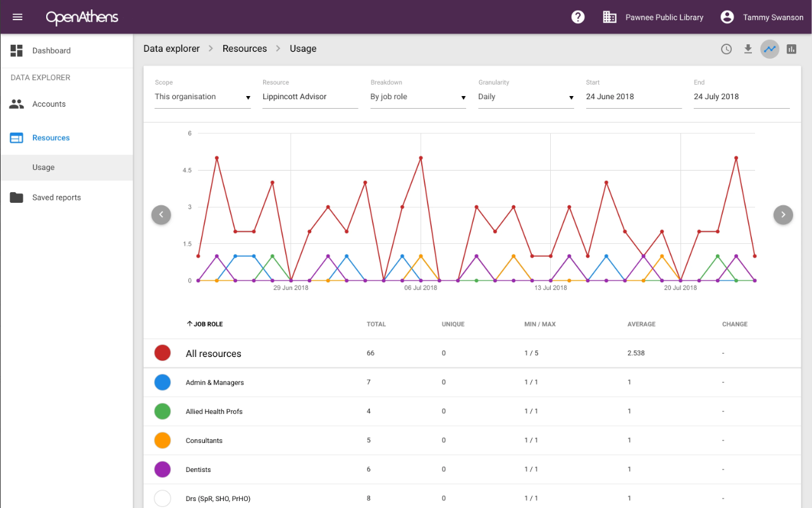Click the help question mark icon
Screen dimensions: 812x508
tap(578, 17)
